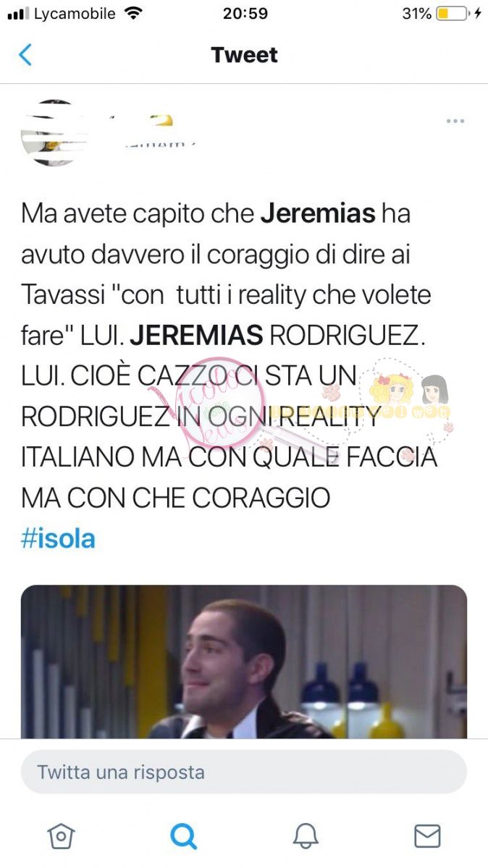The width and height of the screenshot is (488, 868).
Task: Tap the 'Twitta una risposta' reply field
Action: click(244, 772)
